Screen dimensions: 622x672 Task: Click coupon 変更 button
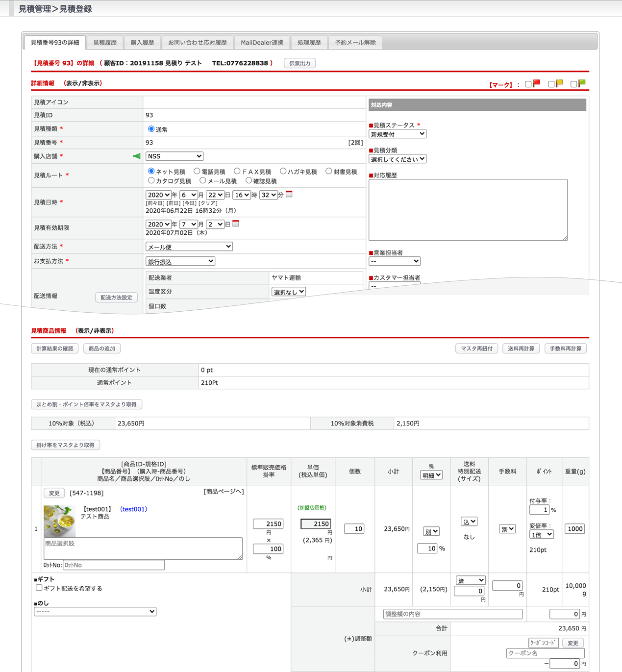coord(573,643)
